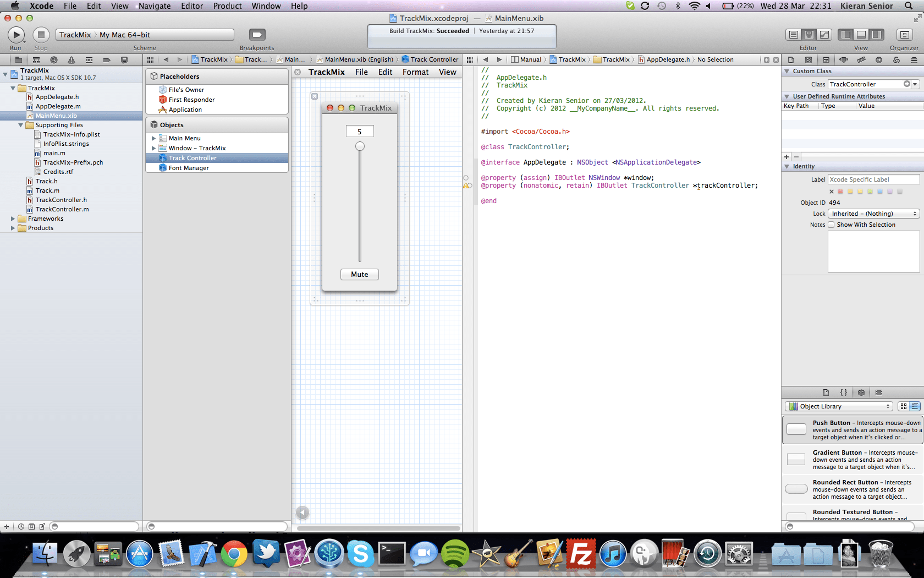The height and width of the screenshot is (578, 924).
Task: Switch object library to list view
Action: (x=915, y=406)
